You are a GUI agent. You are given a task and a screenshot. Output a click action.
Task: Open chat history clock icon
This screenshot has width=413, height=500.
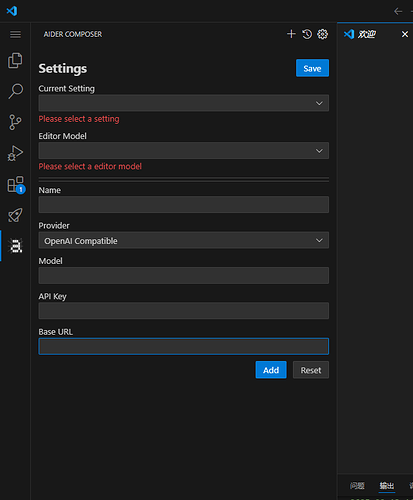307,34
